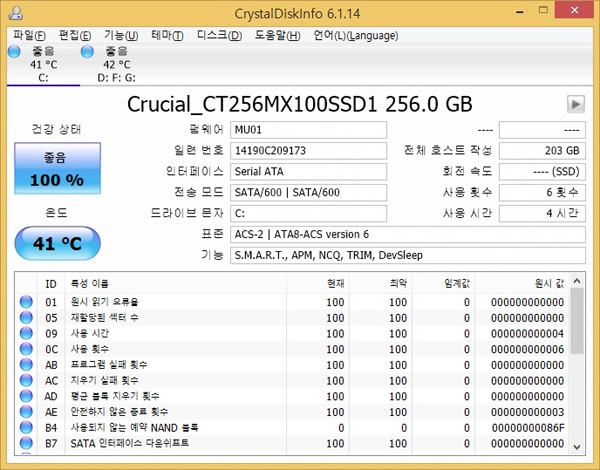Click the drive letter field C:
Image resolution: width=600 pixels, height=470 pixels.
pos(308,213)
